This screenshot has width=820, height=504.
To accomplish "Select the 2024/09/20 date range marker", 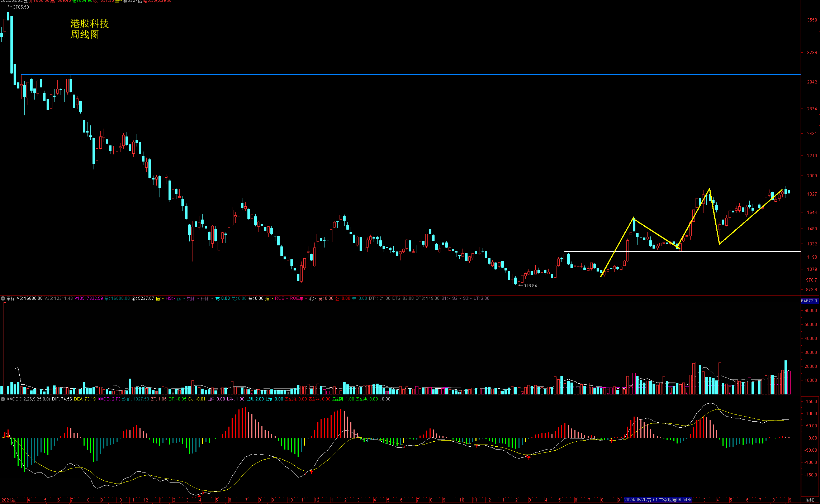I will coord(658,500).
